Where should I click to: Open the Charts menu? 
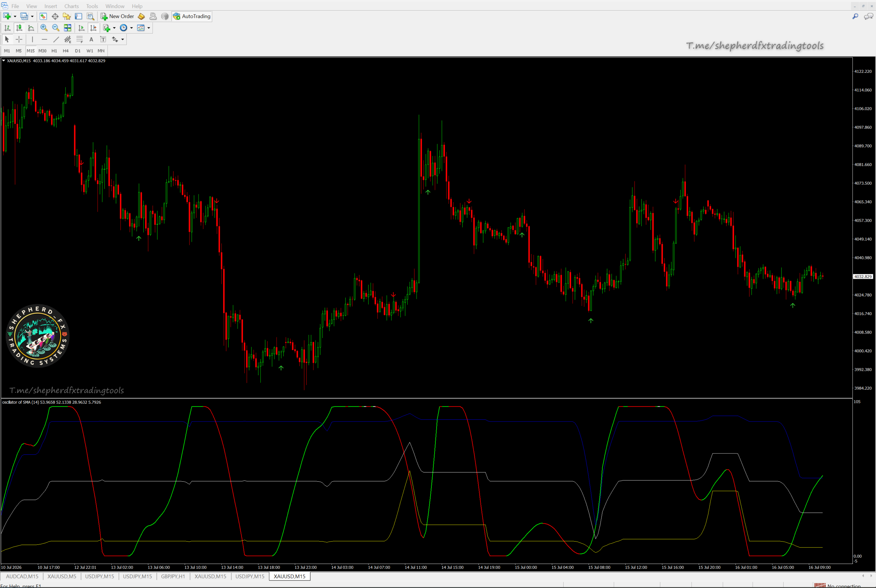click(71, 6)
